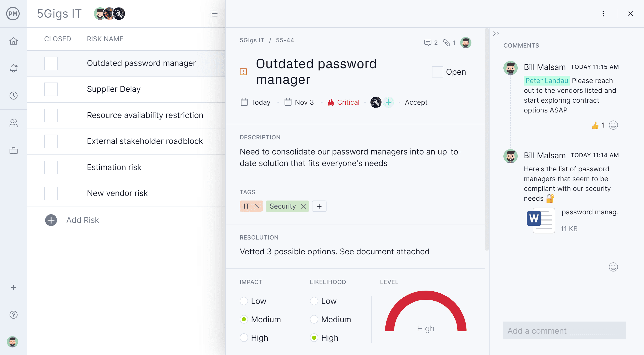This screenshot has width=644, height=355.
Task: Click the team members sidebar icon
Action: (14, 123)
